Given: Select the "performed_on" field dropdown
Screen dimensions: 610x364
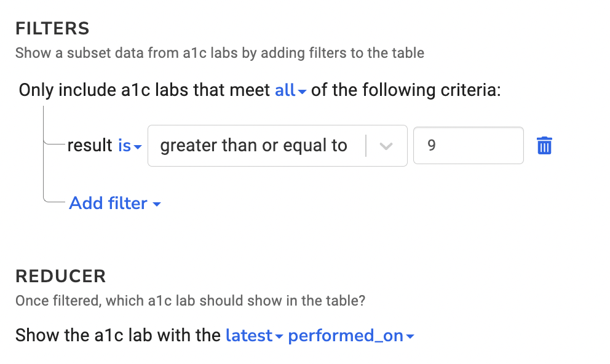Looking at the screenshot, I should pos(346,336).
